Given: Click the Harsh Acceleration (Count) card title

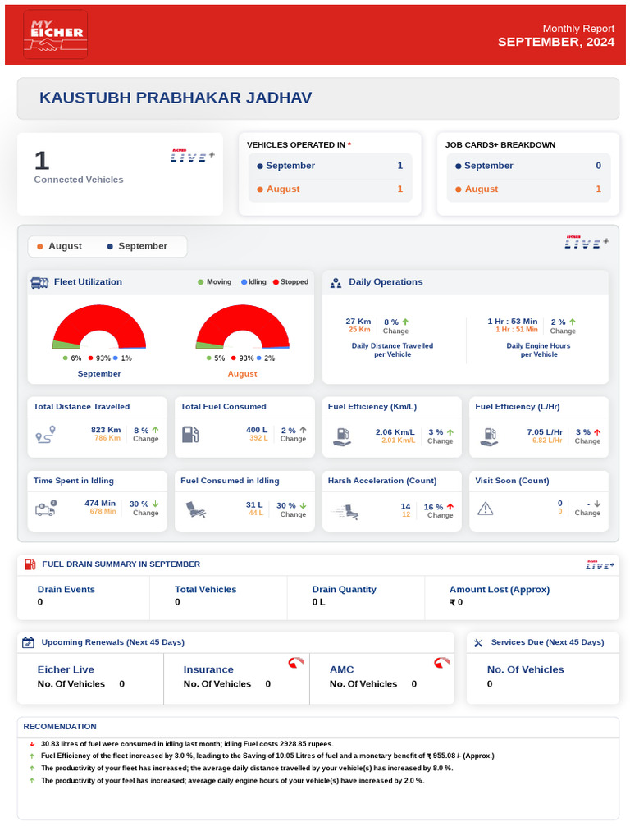Looking at the screenshot, I should pyautogui.click(x=382, y=481).
